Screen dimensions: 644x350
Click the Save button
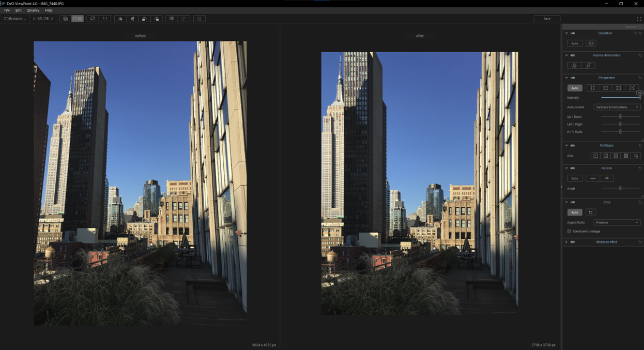click(x=547, y=19)
